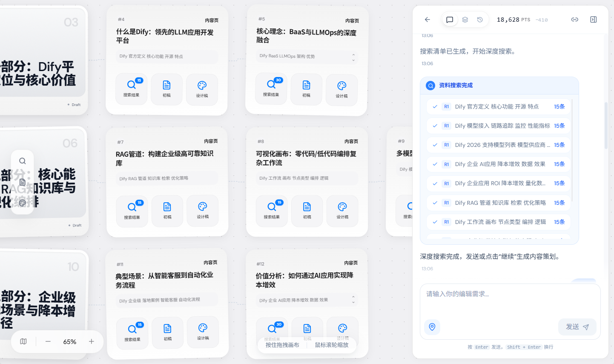Open the draft (初稿) on card #5
The image size is (614, 364).
point(307,89)
